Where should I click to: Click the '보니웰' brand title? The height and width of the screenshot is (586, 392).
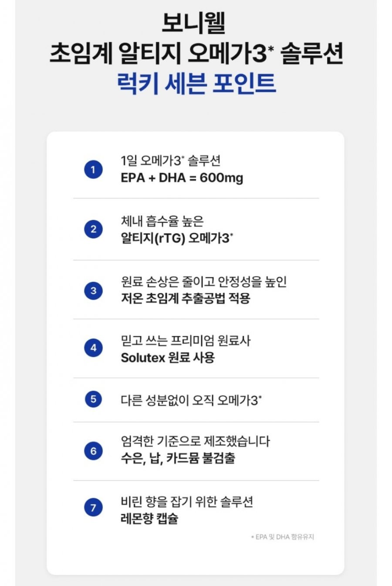coord(195,24)
